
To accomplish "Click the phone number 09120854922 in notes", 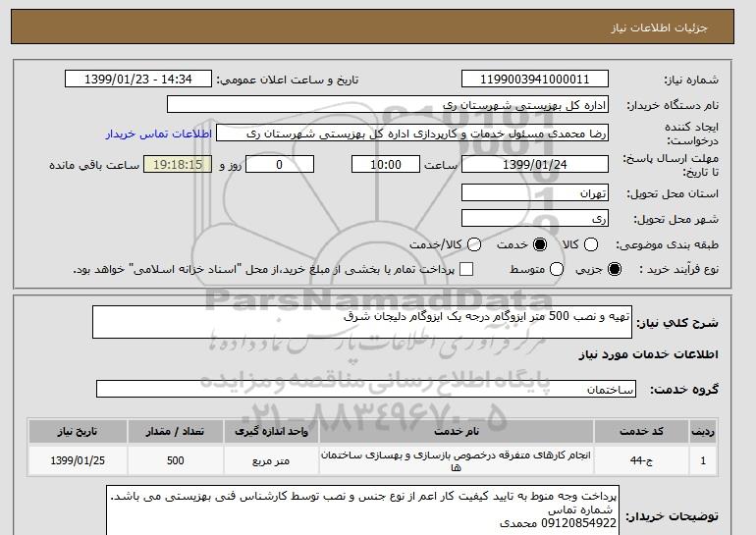I will (x=579, y=523).
